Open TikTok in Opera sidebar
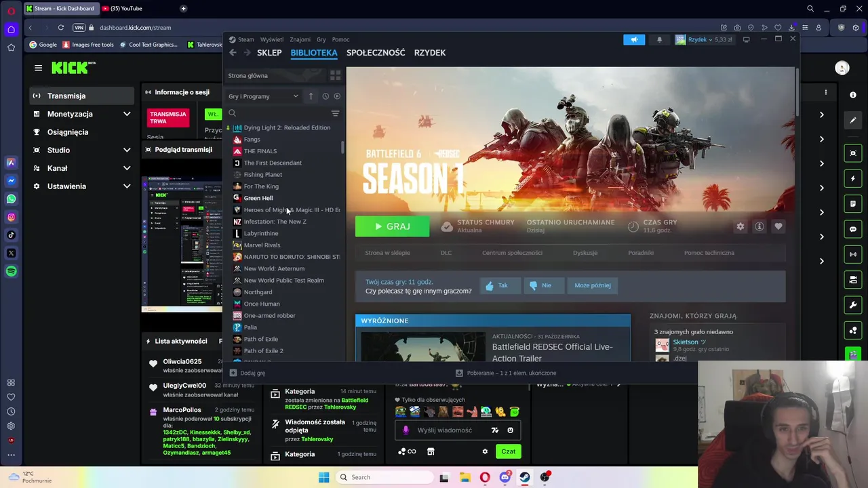Screen dimensions: 868x488 pos(11,235)
